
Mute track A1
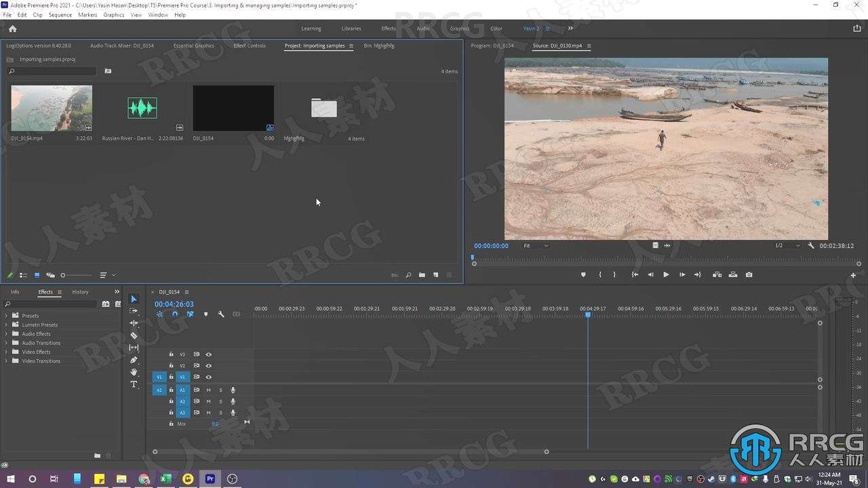[x=208, y=390]
